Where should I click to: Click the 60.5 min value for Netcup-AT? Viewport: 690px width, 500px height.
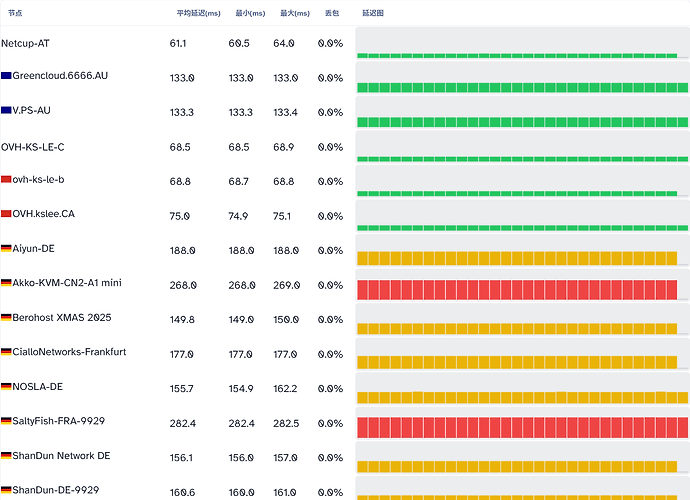coord(239,44)
